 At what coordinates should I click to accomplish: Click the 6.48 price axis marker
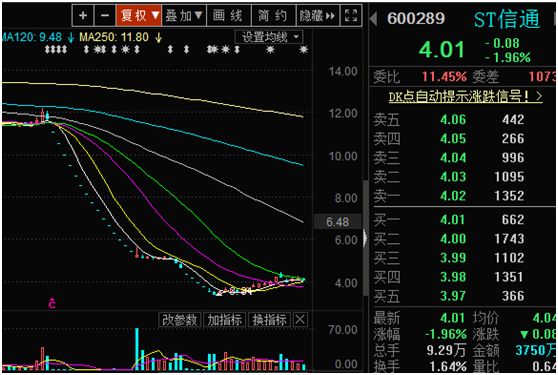click(337, 222)
